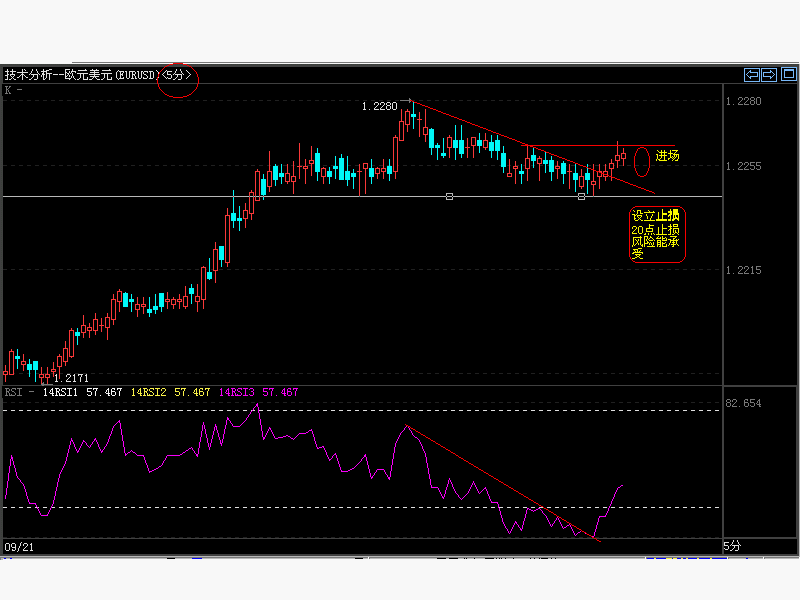Click the 1.2280 price axis label
This screenshot has height=600, width=800.
(743, 101)
